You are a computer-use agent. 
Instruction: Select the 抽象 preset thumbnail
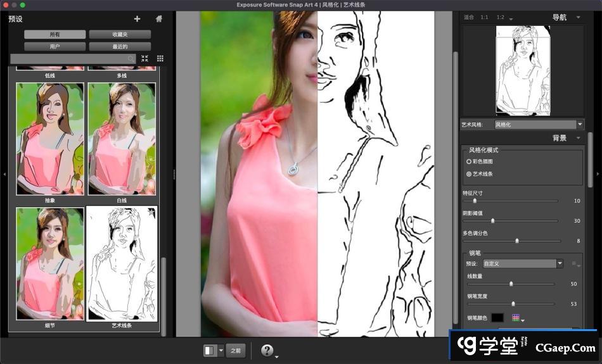tap(50, 139)
